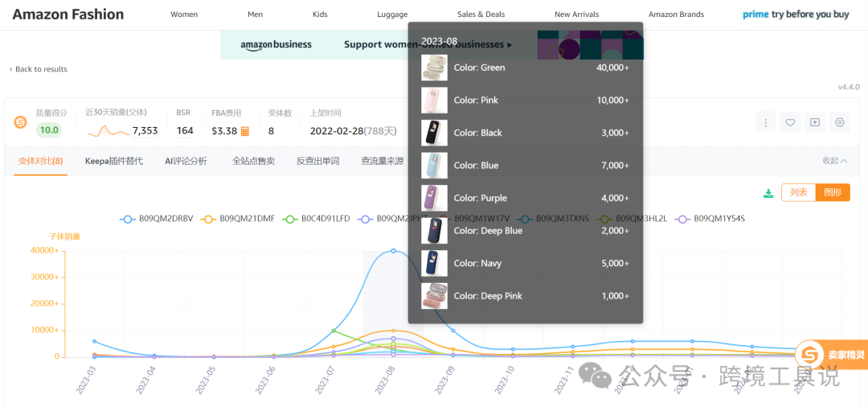Toggle legend series B09QM3HL2L
This screenshot has width=868, height=411.
tap(634, 219)
